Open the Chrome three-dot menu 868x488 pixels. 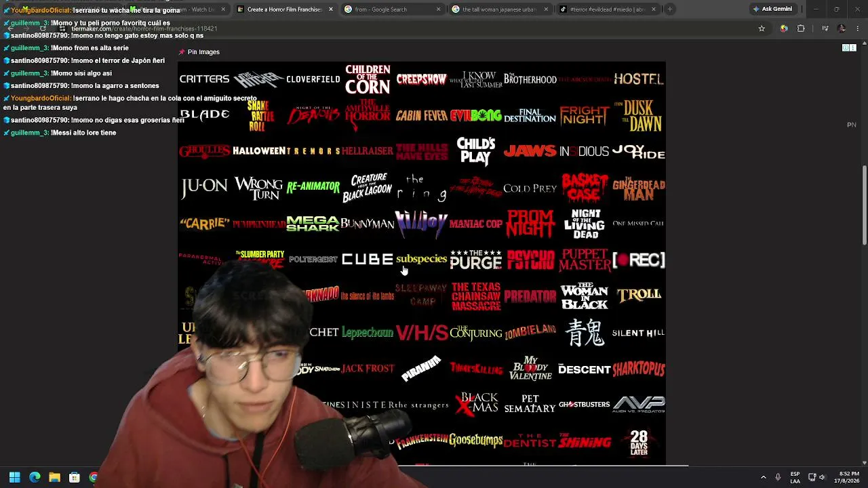(x=857, y=28)
